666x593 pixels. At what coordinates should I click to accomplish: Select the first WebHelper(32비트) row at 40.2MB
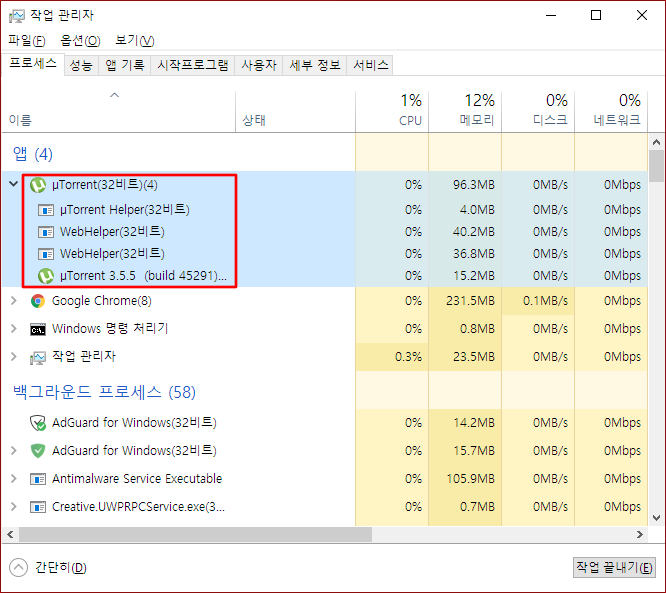coord(325,232)
